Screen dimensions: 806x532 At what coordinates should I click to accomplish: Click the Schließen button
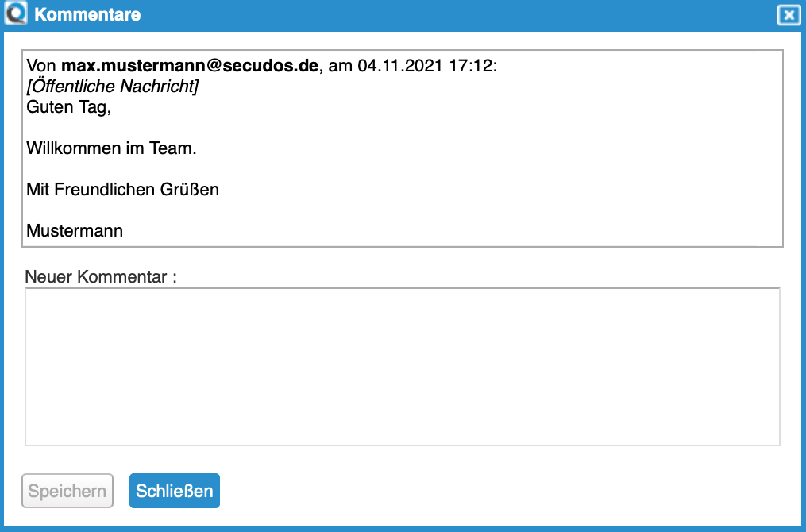point(174,490)
